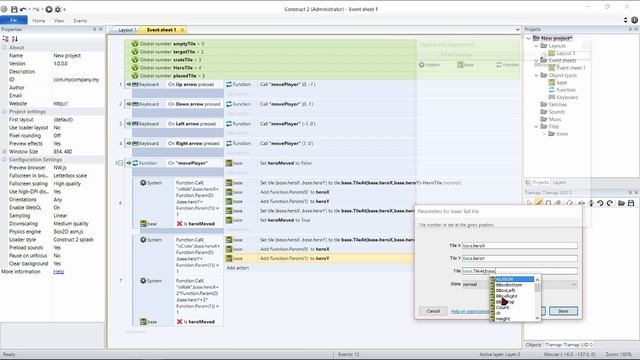Open the tab list dropdown arrow
Image resolution: width=640 pixels, height=360 pixels.
518,30
